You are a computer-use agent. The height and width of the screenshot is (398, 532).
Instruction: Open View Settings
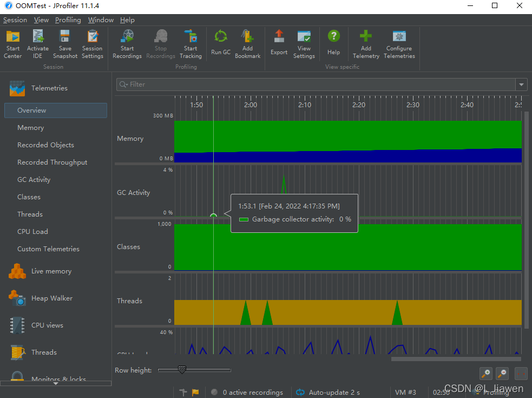tap(304, 44)
